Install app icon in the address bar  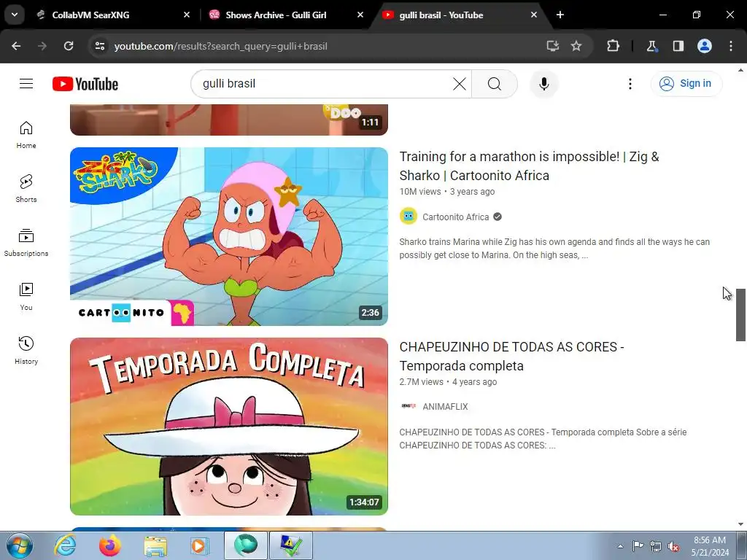tap(553, 46)
